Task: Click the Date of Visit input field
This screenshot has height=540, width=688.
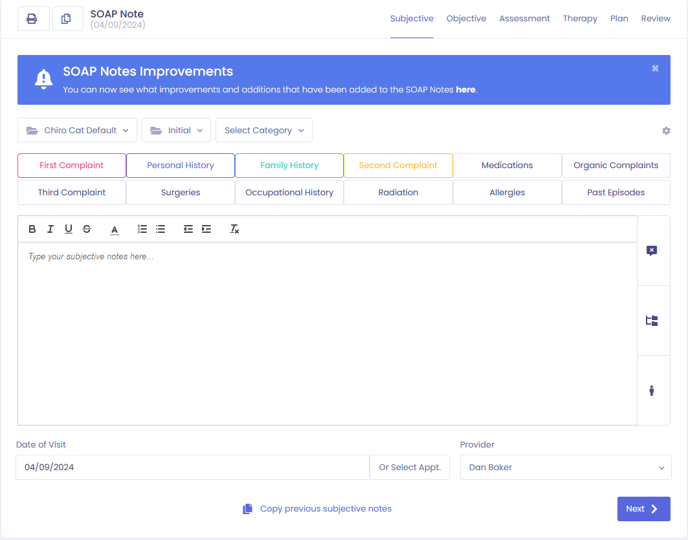Action: coord(192,467)
